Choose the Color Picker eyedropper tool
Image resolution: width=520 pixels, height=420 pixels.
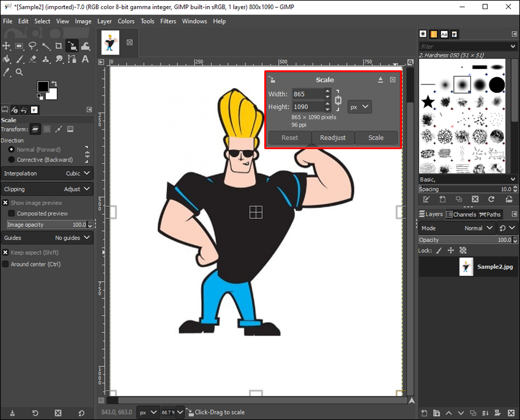[7, 72]
